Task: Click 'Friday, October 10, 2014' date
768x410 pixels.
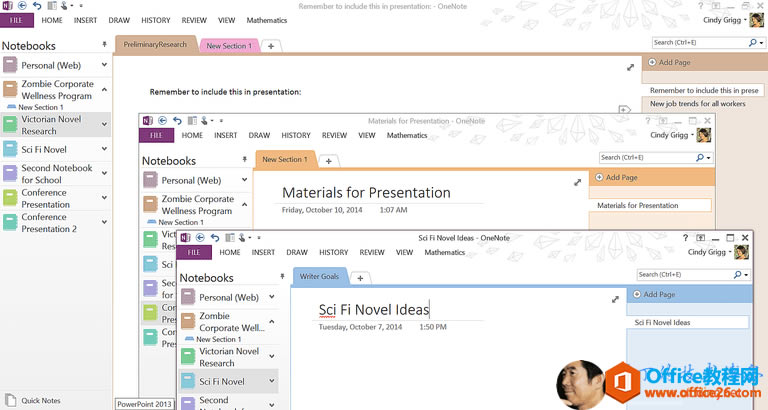Action: coord(322,210)
